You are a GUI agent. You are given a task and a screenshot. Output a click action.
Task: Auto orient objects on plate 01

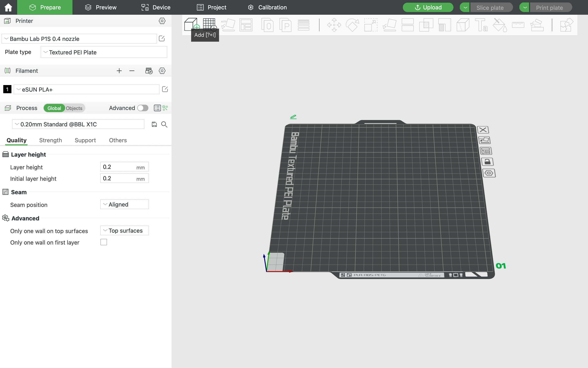(x=484, y=140)
